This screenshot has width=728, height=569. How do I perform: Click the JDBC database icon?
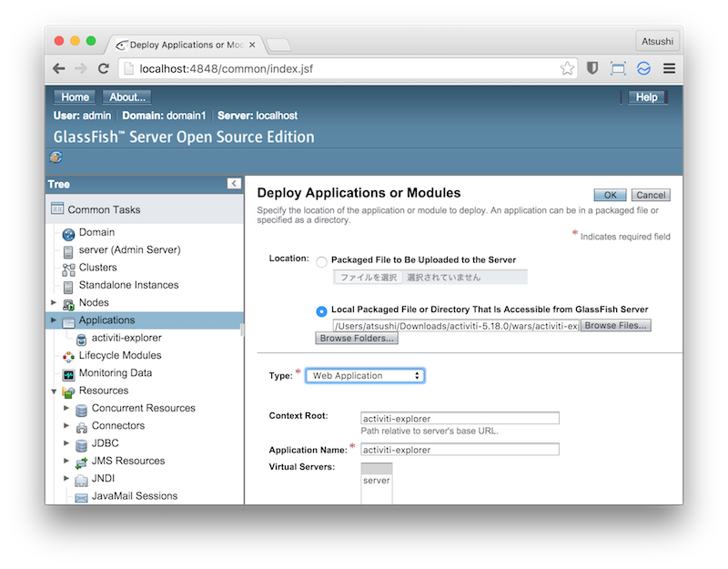point(81,443)
